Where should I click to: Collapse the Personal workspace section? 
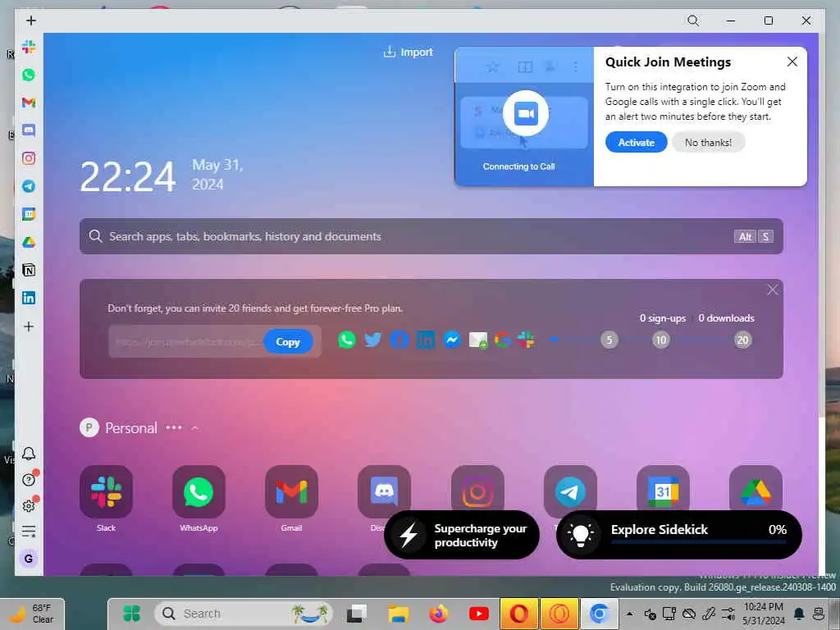click(x=195, y=428)
